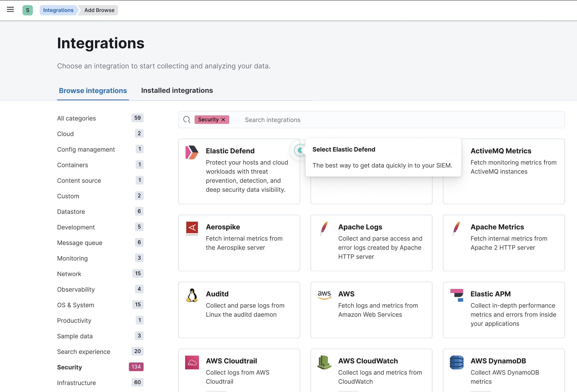The width and height of the screenshot is (577, 392).
Task: Click the Elastic APM icon
Action: (x=457, y=295)
